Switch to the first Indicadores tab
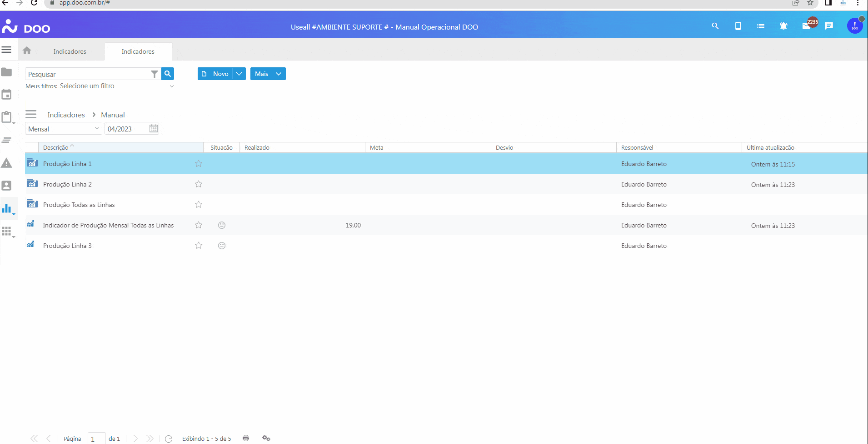The height and width of the screenshot is (444, 868). (x=70, y=51)
